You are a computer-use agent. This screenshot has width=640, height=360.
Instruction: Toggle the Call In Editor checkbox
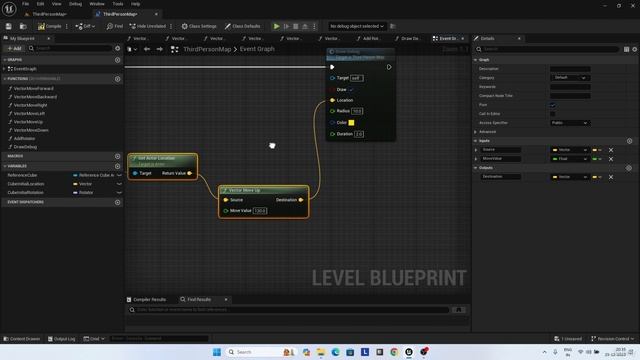pos(553,114)
